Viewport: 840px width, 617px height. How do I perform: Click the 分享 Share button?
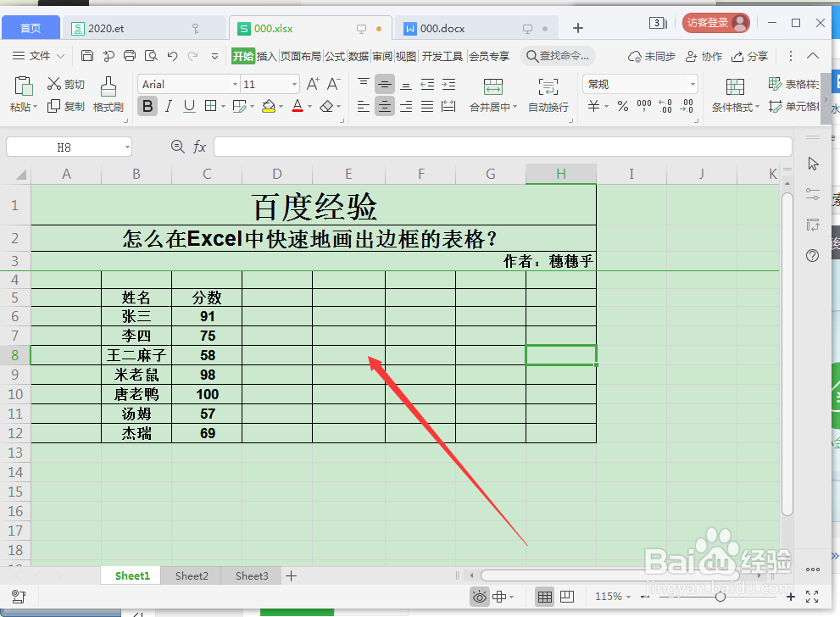tap(749, 56)
